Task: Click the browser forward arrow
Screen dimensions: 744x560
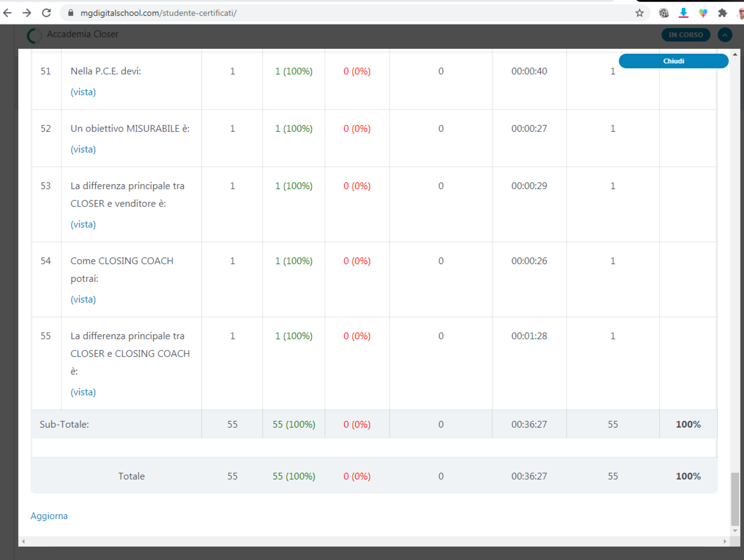Action: [27, 13]
